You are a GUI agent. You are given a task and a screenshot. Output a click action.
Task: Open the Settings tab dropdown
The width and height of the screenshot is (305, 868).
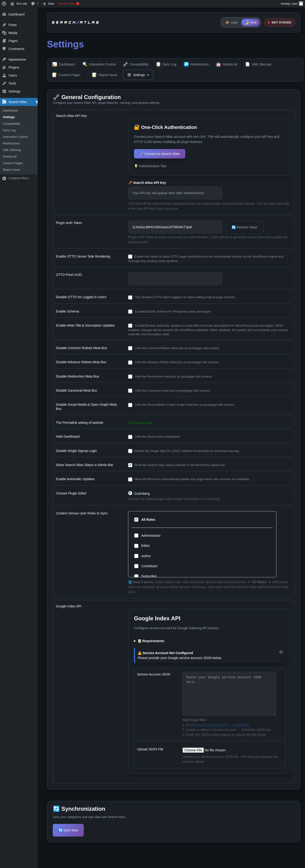pyautogui.click(x=138, y=75)
